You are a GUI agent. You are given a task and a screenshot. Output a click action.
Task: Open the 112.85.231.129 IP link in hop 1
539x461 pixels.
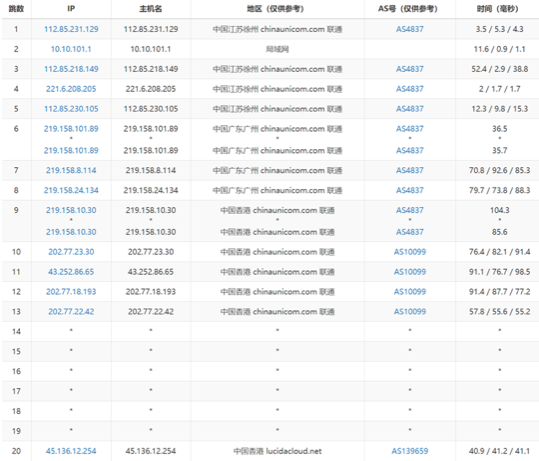71,29
